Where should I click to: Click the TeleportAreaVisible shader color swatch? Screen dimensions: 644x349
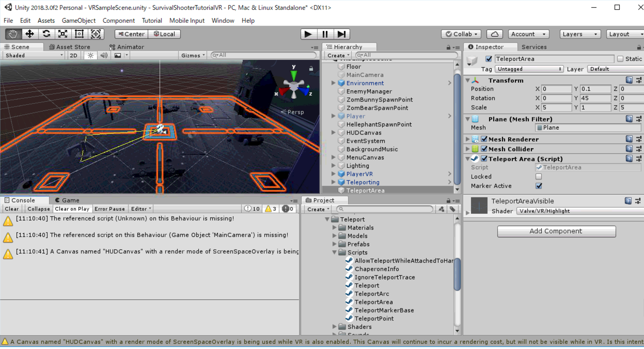(478, 205)
